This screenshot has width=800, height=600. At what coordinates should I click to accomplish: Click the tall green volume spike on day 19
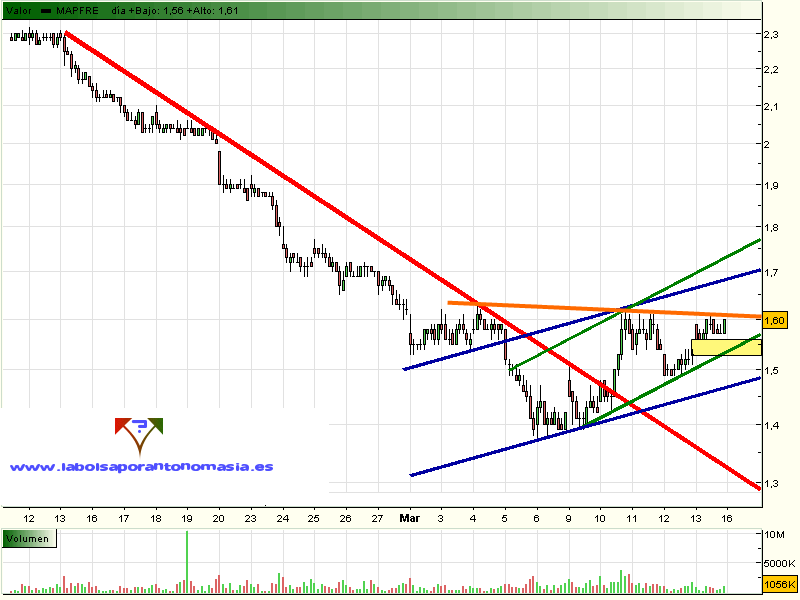187,561
